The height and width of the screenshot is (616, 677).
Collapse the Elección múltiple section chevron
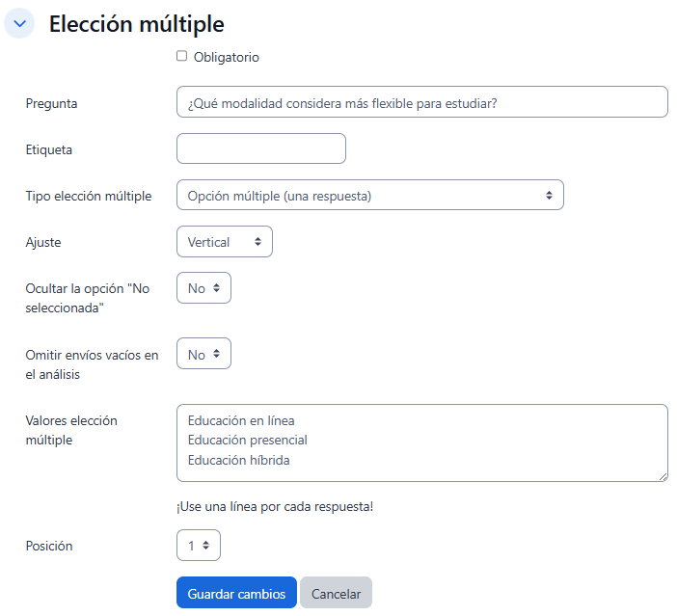pyautogui.click(x=20, y=24)
